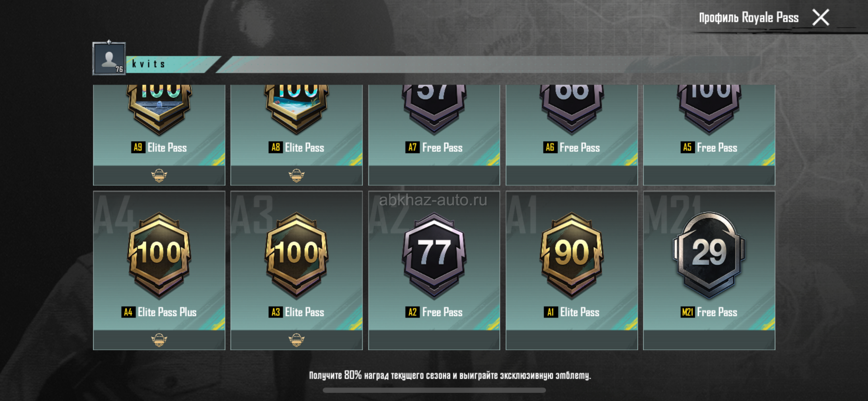Click the A1 level 90 gold badge
Screen dimensions: 868x401
(572, 254)
